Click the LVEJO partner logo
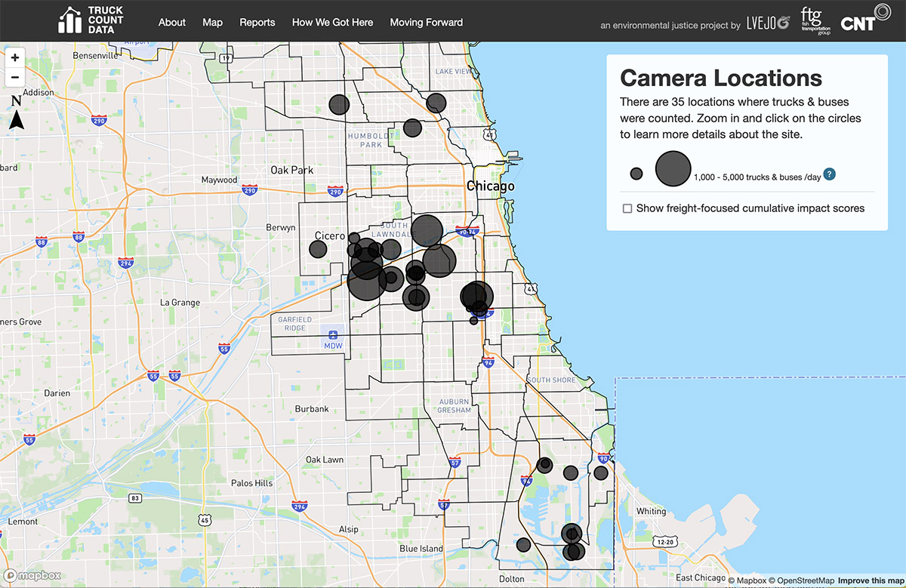Viewport: 906px width, 588px height. tap(768, 23)
